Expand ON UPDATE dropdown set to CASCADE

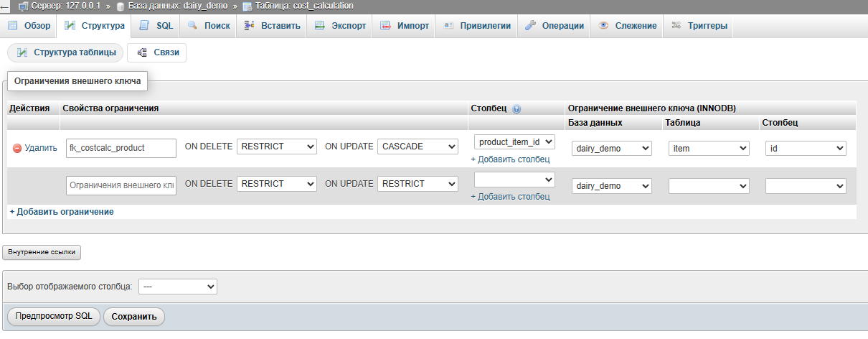pos(417,147)
